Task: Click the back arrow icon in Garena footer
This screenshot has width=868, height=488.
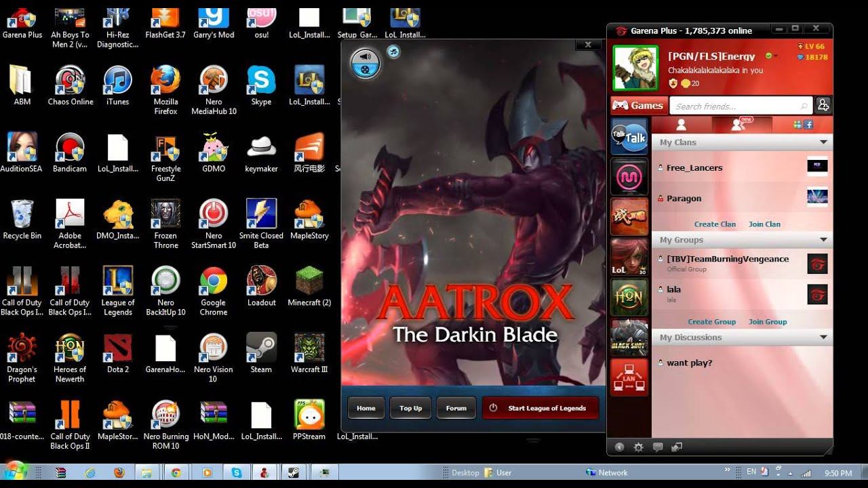Action: pos(619,447)
